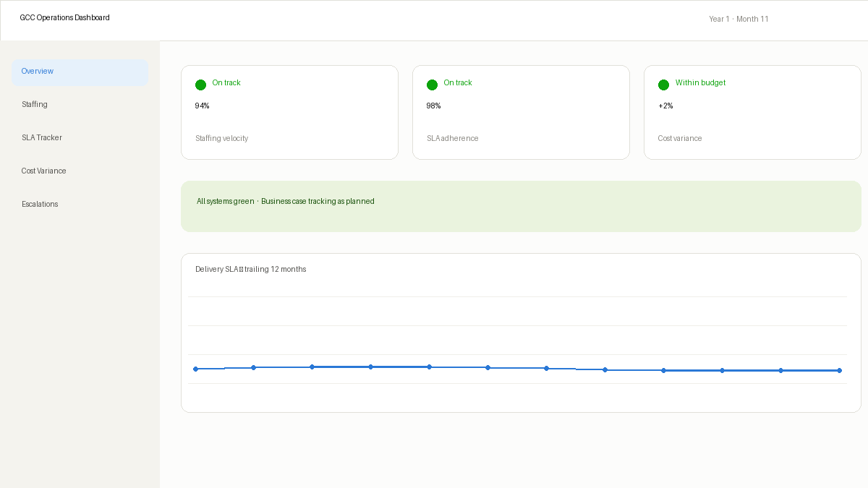The image size is (868, 488).
Task: Click the green status dot on Staffing velocity card
Action: click(201, 85)
